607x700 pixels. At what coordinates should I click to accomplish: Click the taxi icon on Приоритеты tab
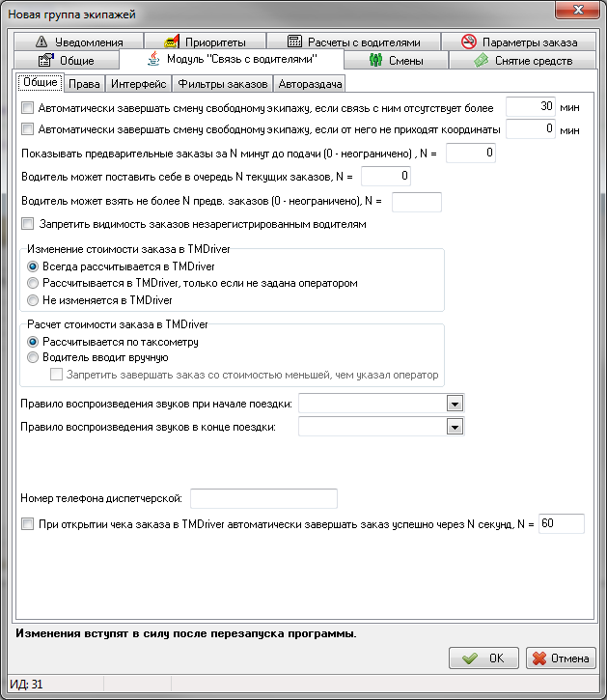(172, 42)
